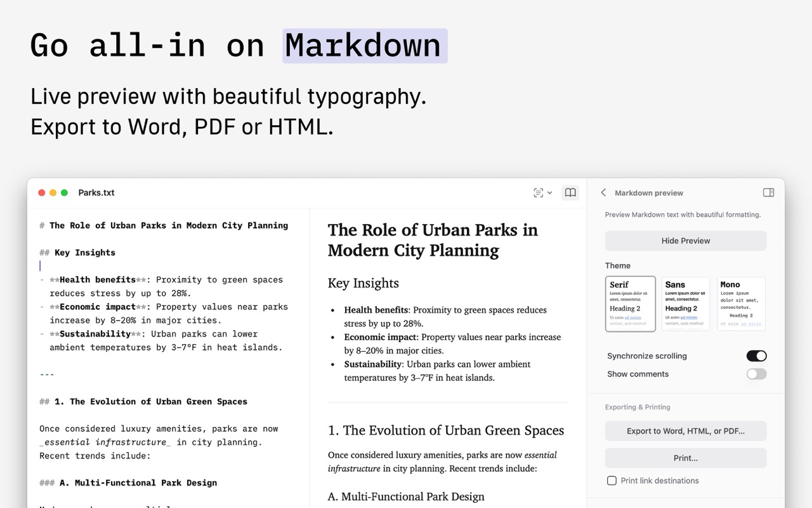Close the Parks.txt window with the red button
The image size is (812, 508).
(42, 192)
